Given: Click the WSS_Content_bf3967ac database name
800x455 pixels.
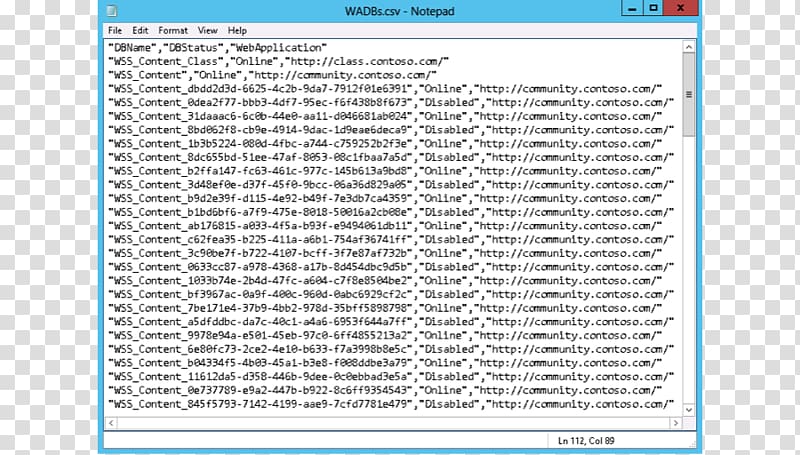Looking at the screenshot, I should pyautogui.click(x=260, y=295).
